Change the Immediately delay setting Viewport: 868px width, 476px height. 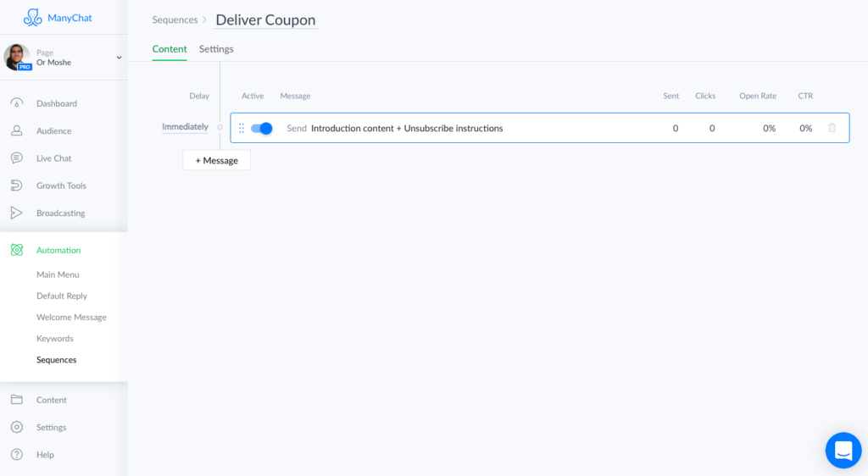point(185,126)
